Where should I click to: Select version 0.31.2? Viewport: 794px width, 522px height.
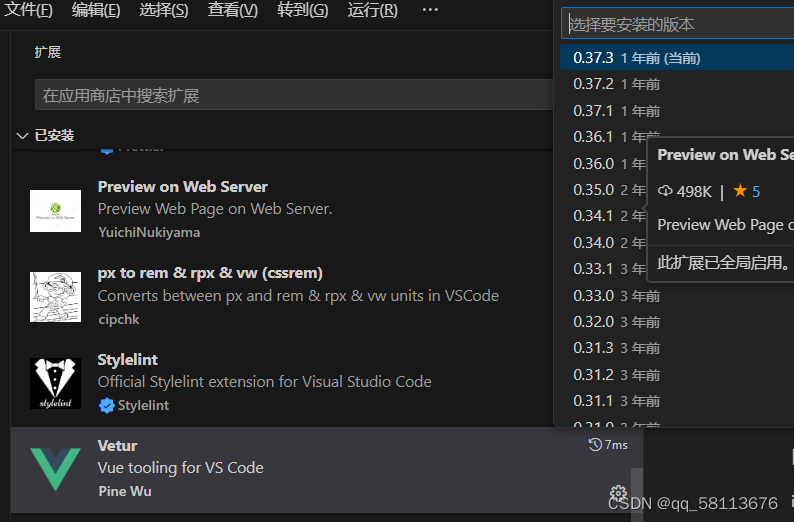point(677,375)
